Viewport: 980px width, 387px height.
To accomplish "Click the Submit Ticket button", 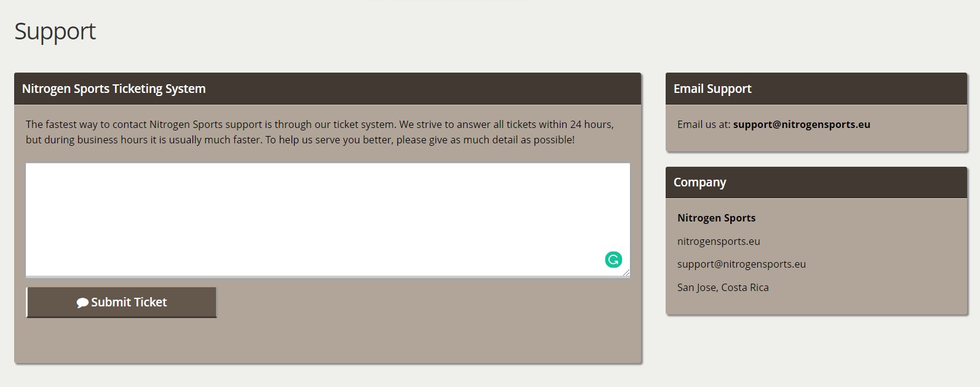I will 121,302.
